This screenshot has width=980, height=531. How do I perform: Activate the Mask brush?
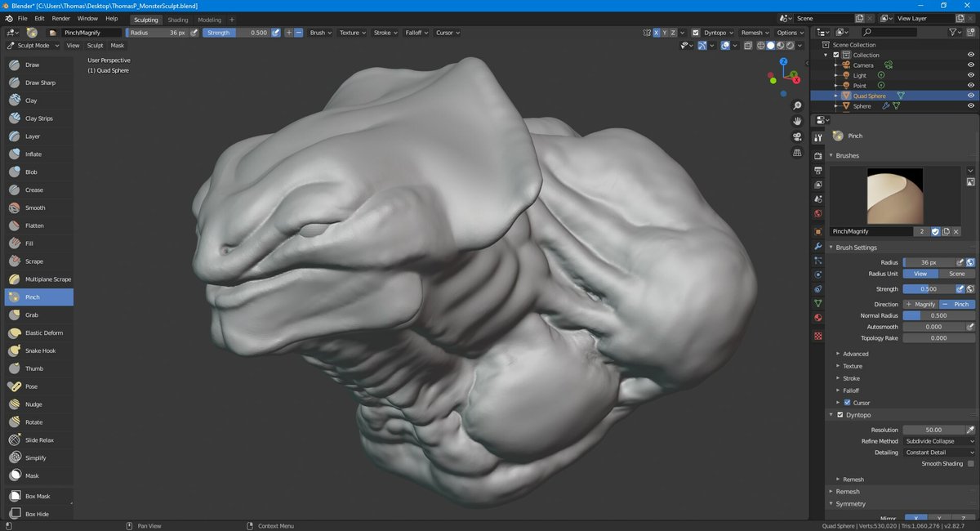pos(38,475)
